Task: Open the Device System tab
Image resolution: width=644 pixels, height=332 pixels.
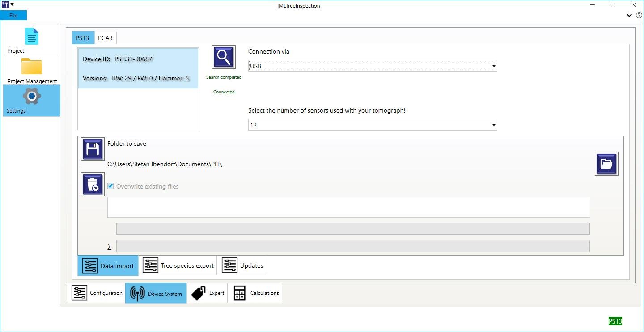Action: 156,294
